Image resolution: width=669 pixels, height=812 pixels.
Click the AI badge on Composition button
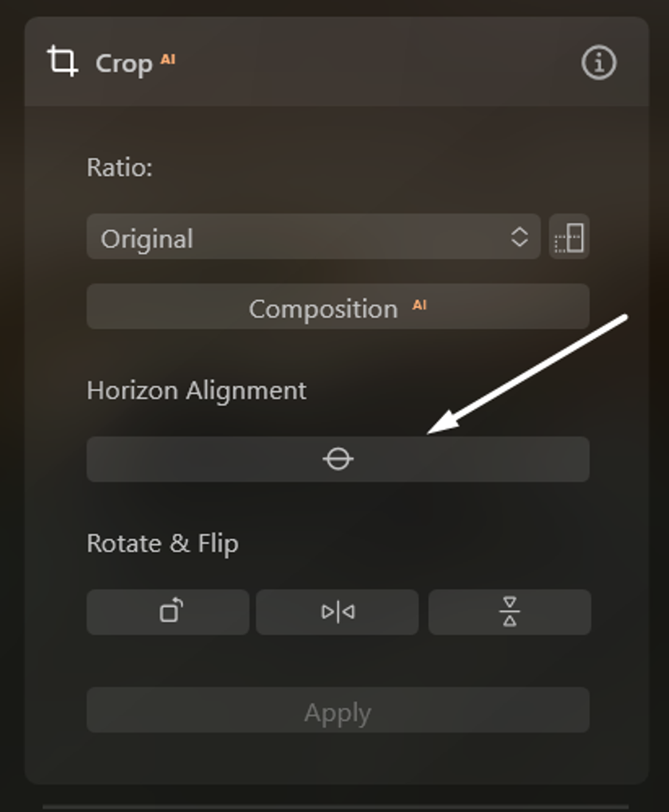tap(419, 305)
